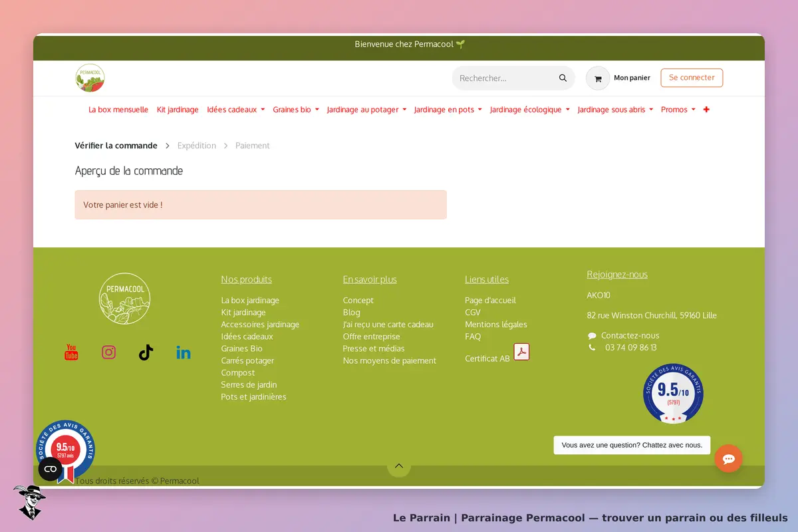Viewport: 798px width, 532px height.
Task: Click Vous avez une question chat prompt
Action: [632, 445]
